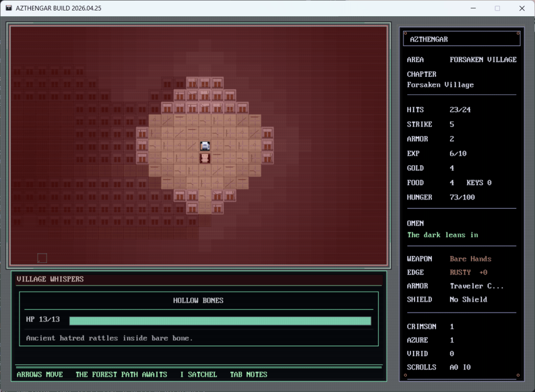Viewport: 535px width, 392px height.
Task: Click the player character sprite on the map
Action: [206, 146]
